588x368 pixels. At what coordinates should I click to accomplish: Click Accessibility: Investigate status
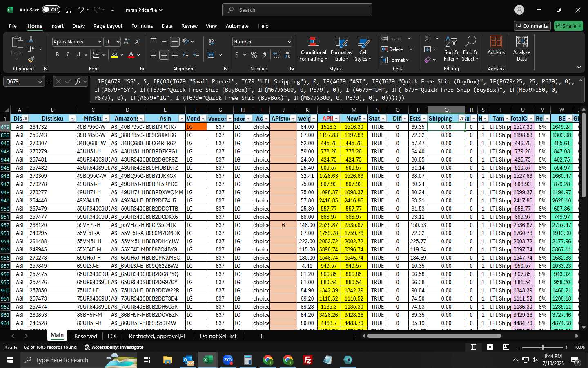(114, 347)
